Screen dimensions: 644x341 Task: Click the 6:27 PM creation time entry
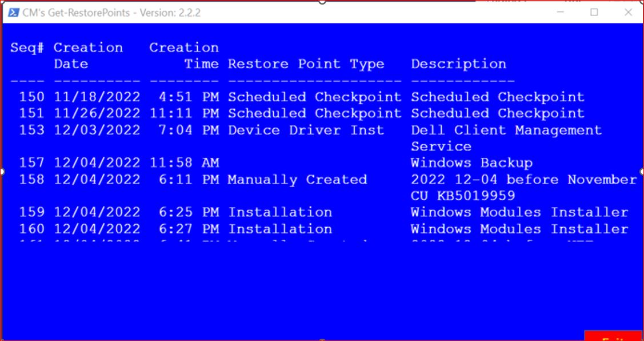point(189,229)
